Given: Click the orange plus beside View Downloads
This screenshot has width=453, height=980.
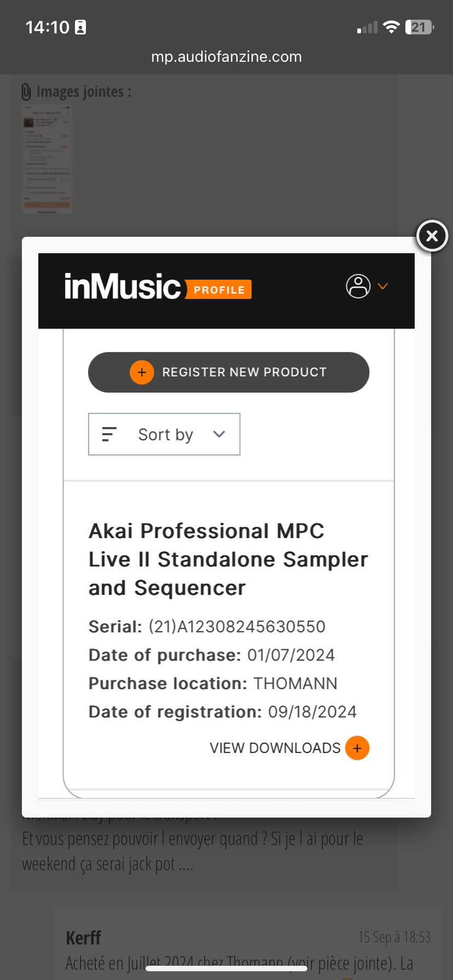Looking at the screenshot, I should tap(357, 748).
